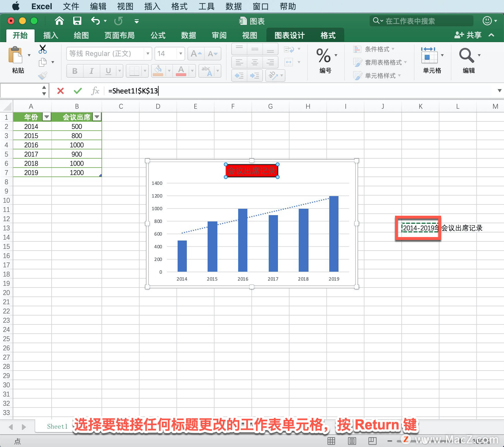Open the 单元格 cells icon
Screen dimensions: 504x447
429,55
